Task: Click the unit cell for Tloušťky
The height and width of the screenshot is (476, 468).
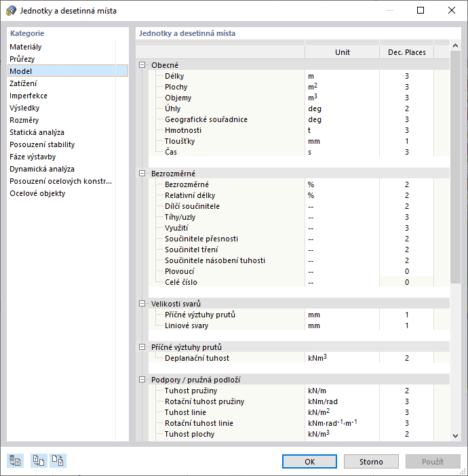Action: (343, 141)
